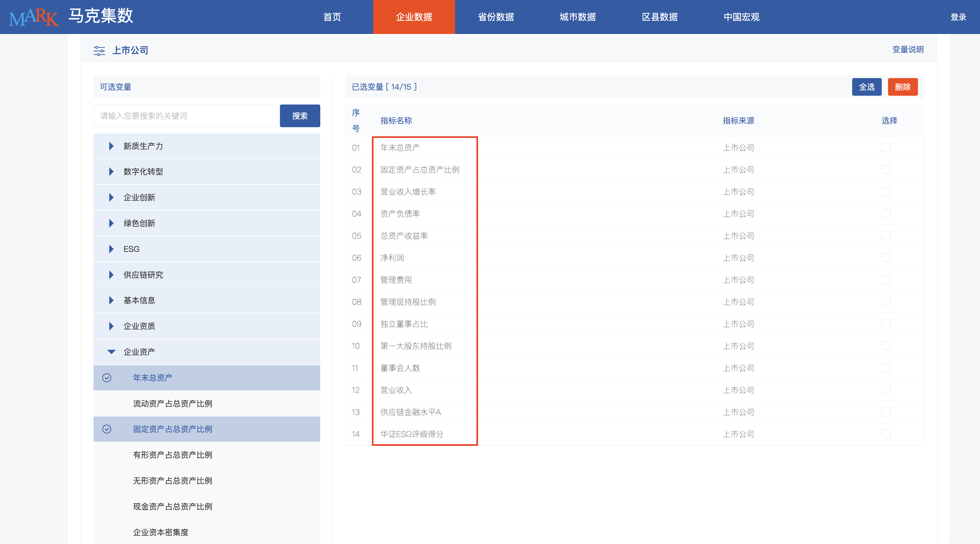Expand the ESG category
Viewport: 980px width, 544px height.
[111, 249]
